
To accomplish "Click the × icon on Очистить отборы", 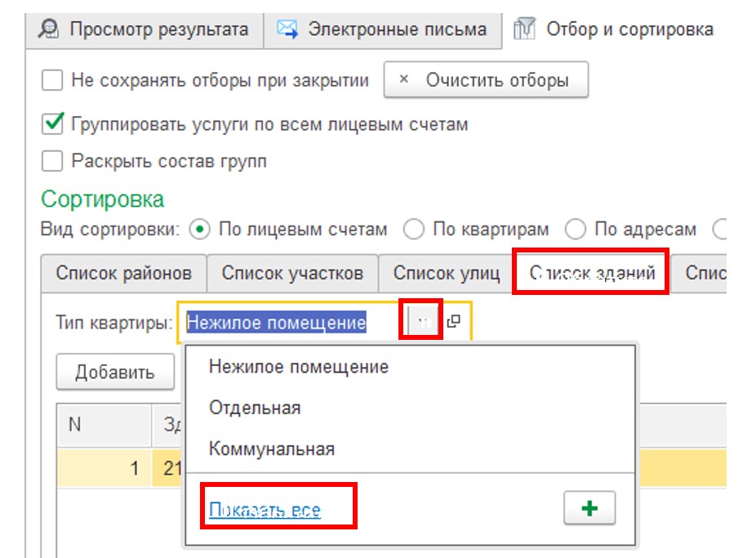I will (x=404, y=78).
